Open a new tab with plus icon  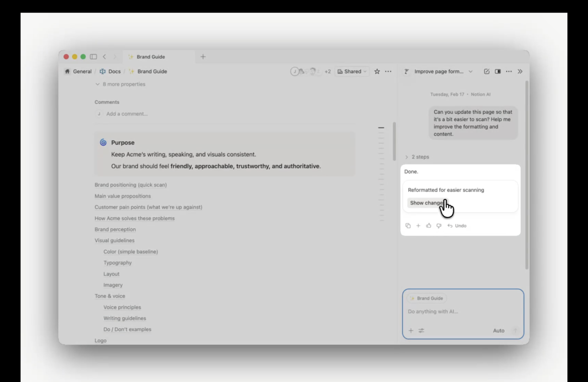[203, 57]
